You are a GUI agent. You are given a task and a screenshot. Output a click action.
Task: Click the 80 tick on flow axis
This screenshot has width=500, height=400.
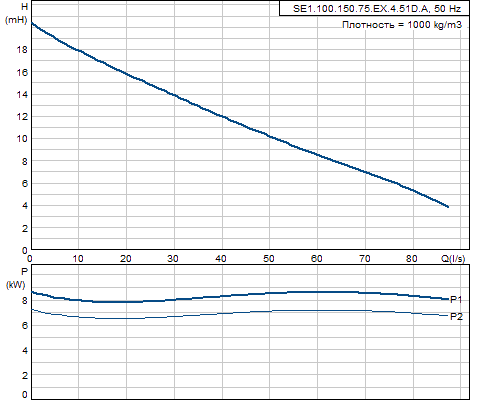pos(412,259)
